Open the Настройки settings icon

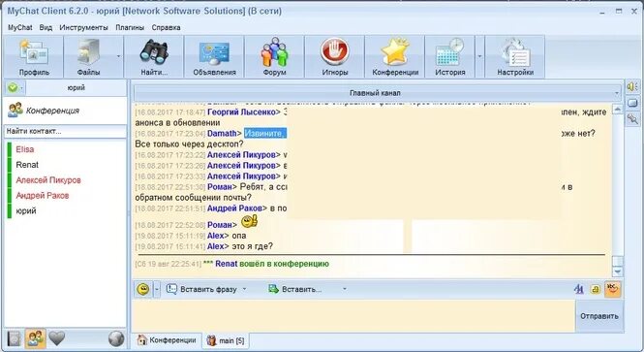pos(515,51)
